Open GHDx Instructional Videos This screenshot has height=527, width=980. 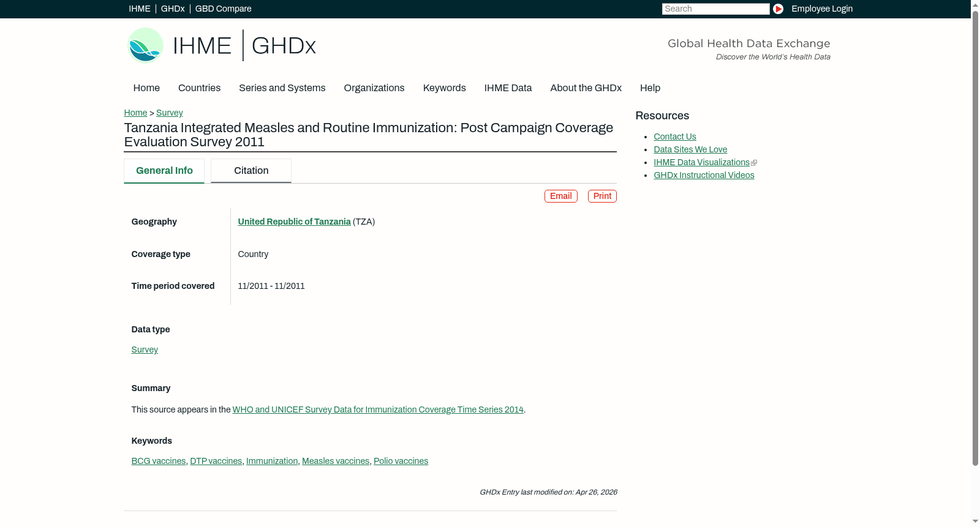(704, 175)
